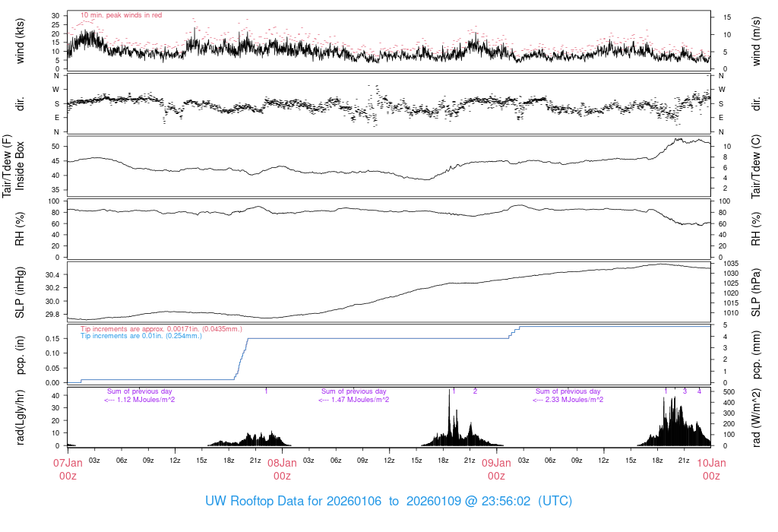This screenshot has width=778, height=532.
Task: Click the 30.4 tick on SLP axis
Action: [x=52, y=275]
